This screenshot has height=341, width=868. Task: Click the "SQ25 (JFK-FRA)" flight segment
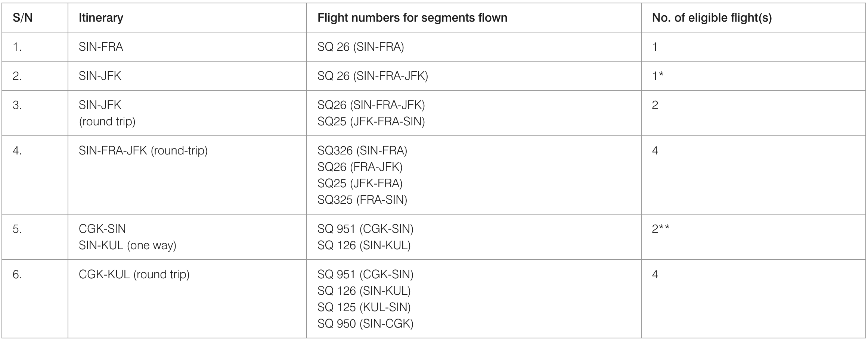click(360, 184)
